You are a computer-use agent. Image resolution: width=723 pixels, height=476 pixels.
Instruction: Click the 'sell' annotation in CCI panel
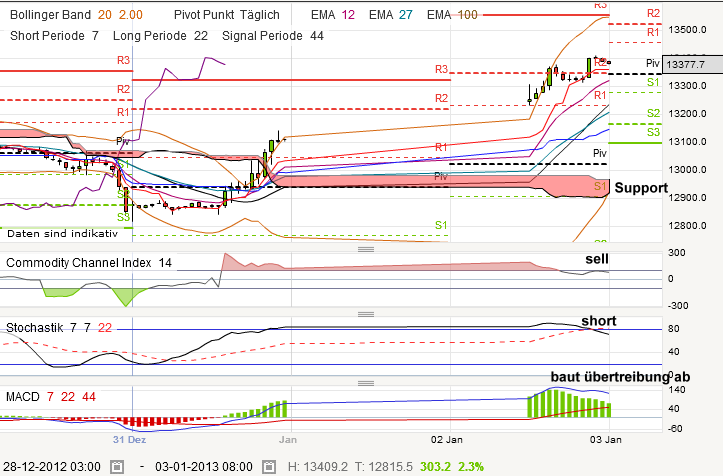click(598, 259)
